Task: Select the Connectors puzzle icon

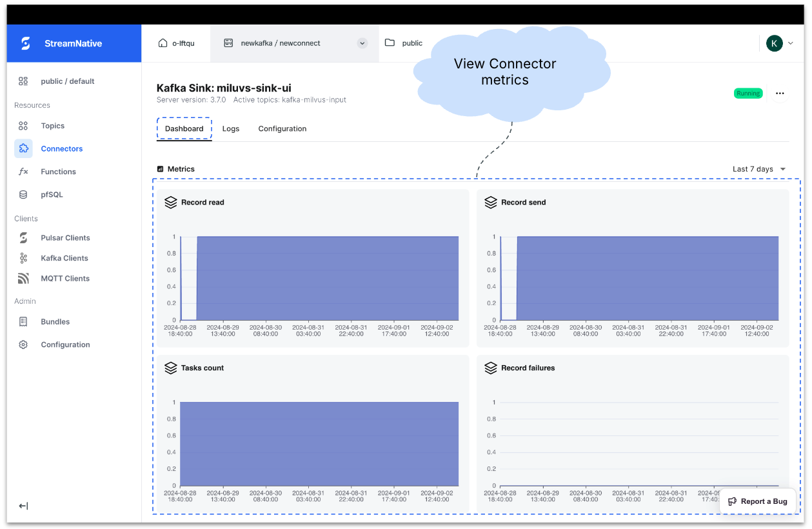Action: pos(23,148)
